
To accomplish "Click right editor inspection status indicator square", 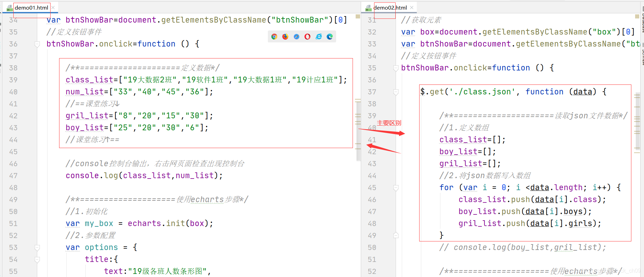I will point(637,16).
